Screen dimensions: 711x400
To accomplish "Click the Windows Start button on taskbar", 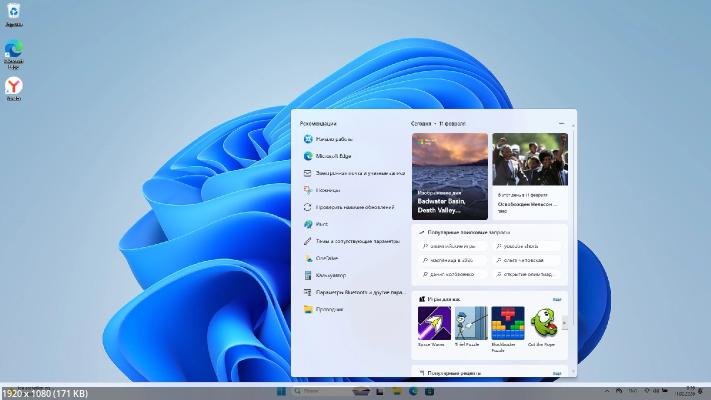I will 281,391.
